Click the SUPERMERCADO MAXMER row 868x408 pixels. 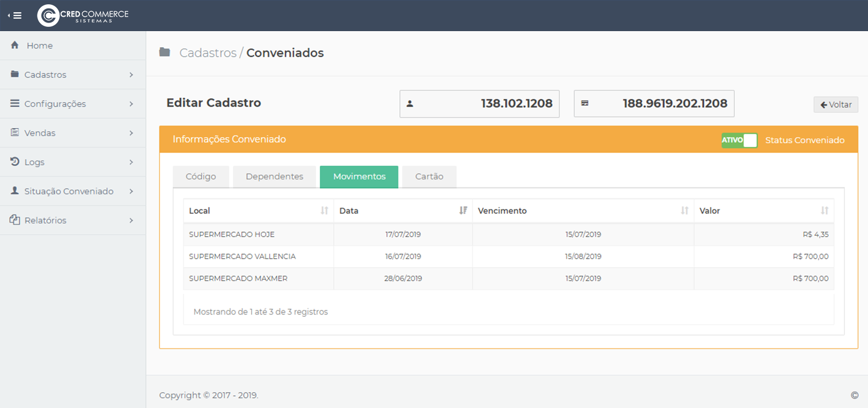pyautogui.click(x=509, y=278)
